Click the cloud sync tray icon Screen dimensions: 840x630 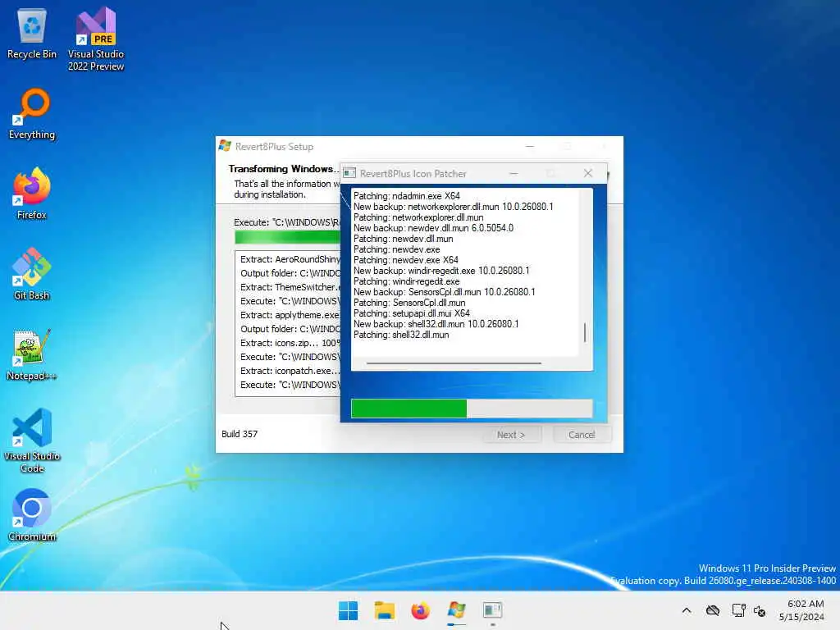click(x=713, y=610)
